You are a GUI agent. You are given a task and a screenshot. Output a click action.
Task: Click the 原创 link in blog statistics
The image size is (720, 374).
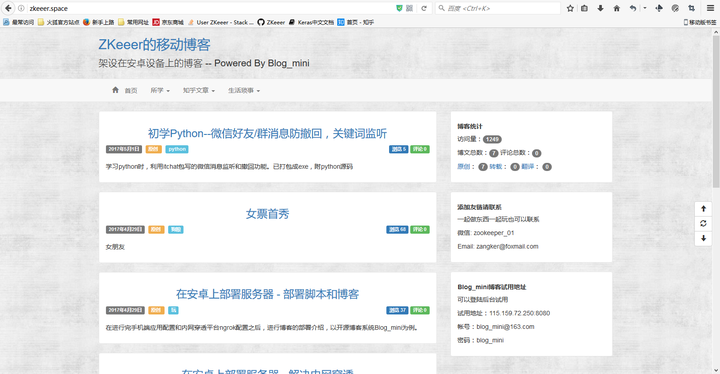[x=463, y=166]
